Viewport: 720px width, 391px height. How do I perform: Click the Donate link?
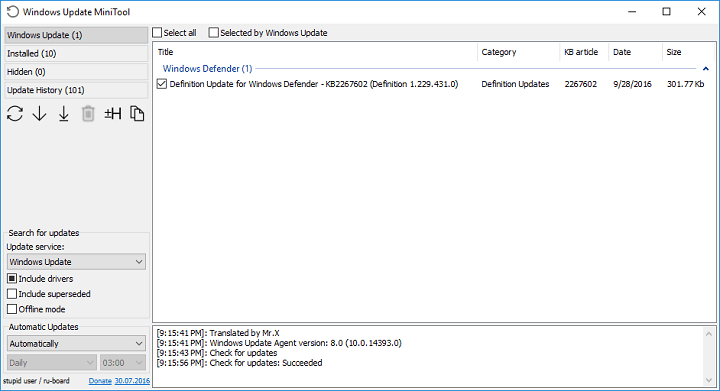[100, 381]
